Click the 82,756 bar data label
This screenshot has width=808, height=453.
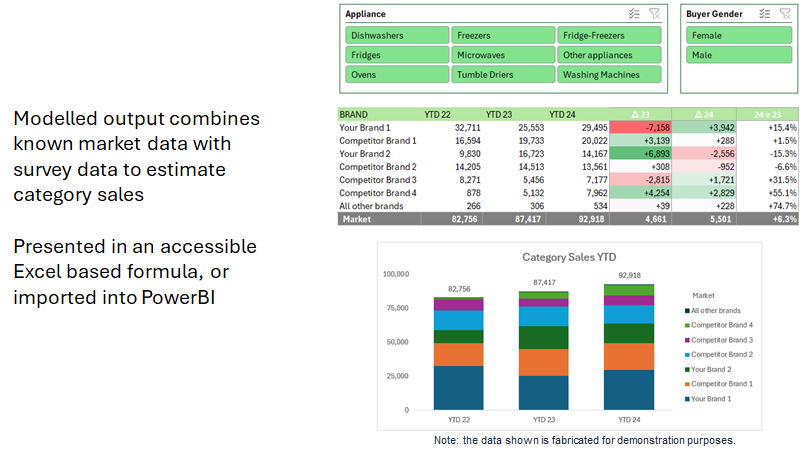pyautogui.click(x=459, y=289)
